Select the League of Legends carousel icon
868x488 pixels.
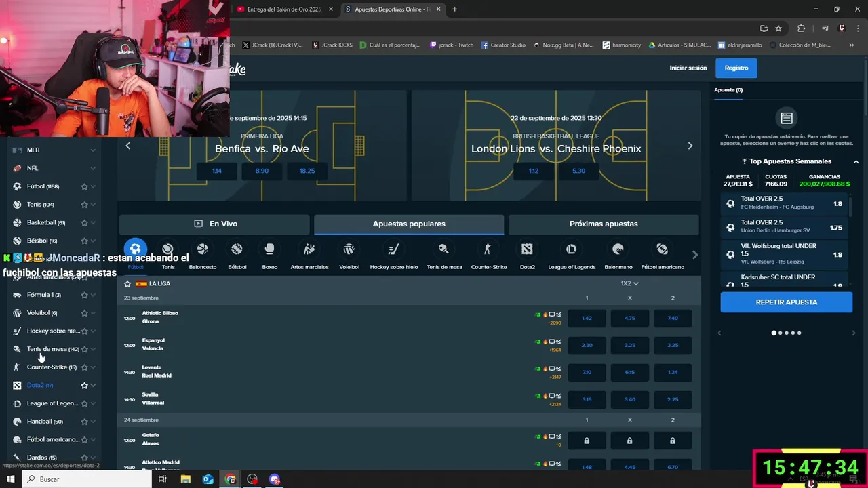pyautogui.click(x=571, y=249)
